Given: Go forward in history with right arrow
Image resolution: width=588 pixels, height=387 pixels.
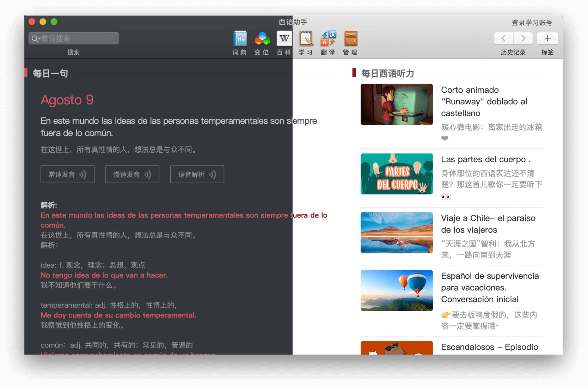Looking at the screenshot, I should 523,38.
